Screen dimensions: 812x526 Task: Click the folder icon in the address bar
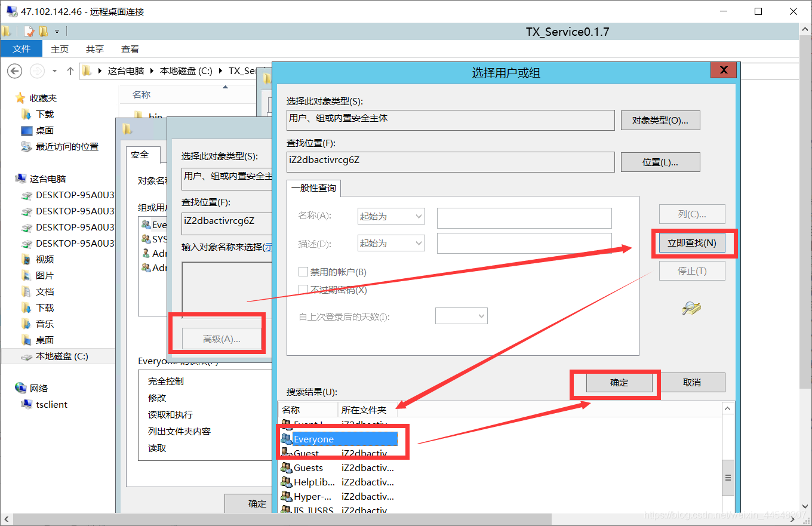tap(87, 71)
